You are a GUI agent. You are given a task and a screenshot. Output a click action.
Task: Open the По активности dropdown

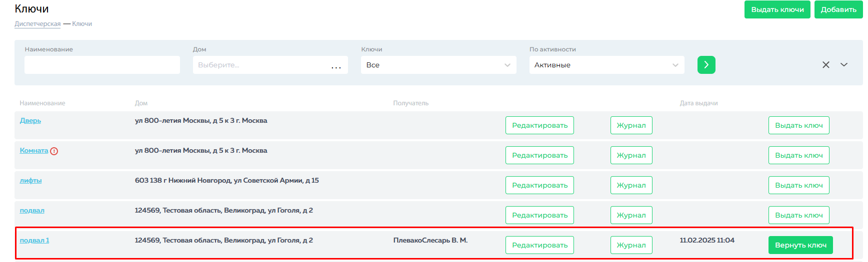click(606, 65)
